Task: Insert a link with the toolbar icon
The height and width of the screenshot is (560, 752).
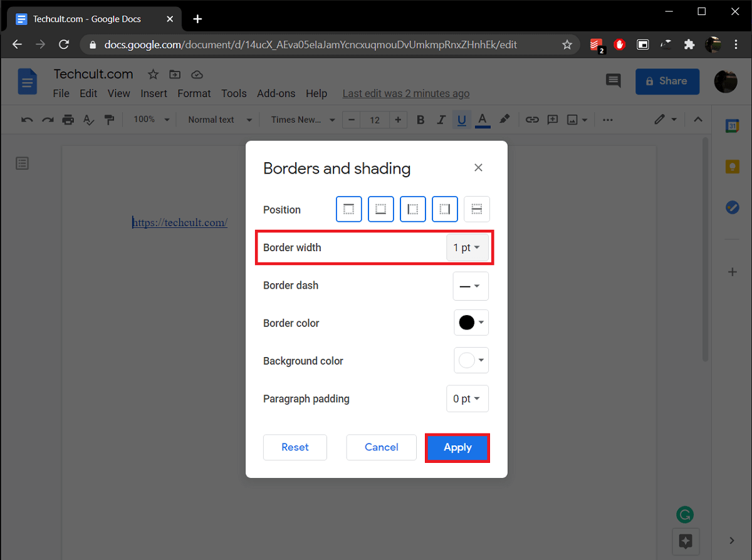Action: coord(532,120)
